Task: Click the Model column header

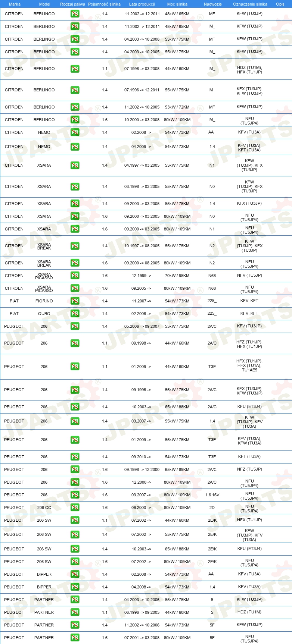Action: pyautogui.click(x=44, y=4)
